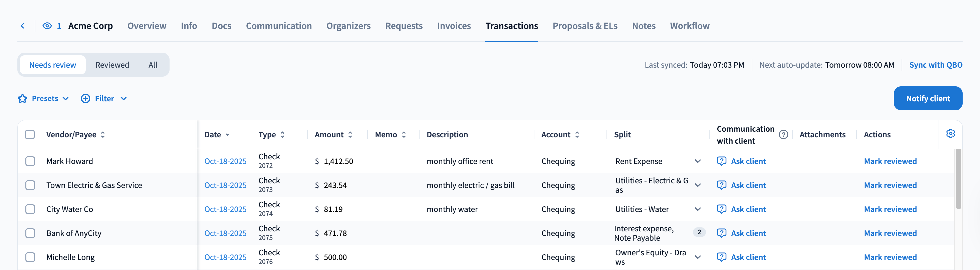The width and height of the screenshot is (980, 270).
Task: Click the 2 splits badge for Bank of AnyCity
Action: [699, 232]
